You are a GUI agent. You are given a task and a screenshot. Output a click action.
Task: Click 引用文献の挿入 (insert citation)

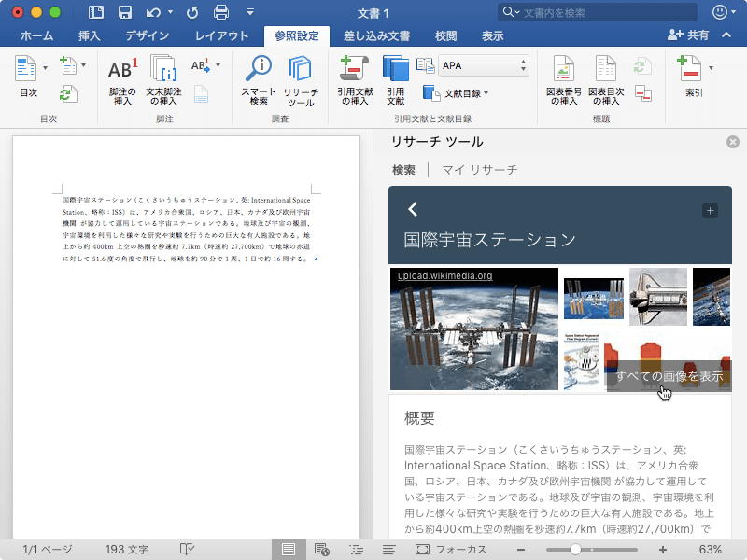[x=355, y=80]
